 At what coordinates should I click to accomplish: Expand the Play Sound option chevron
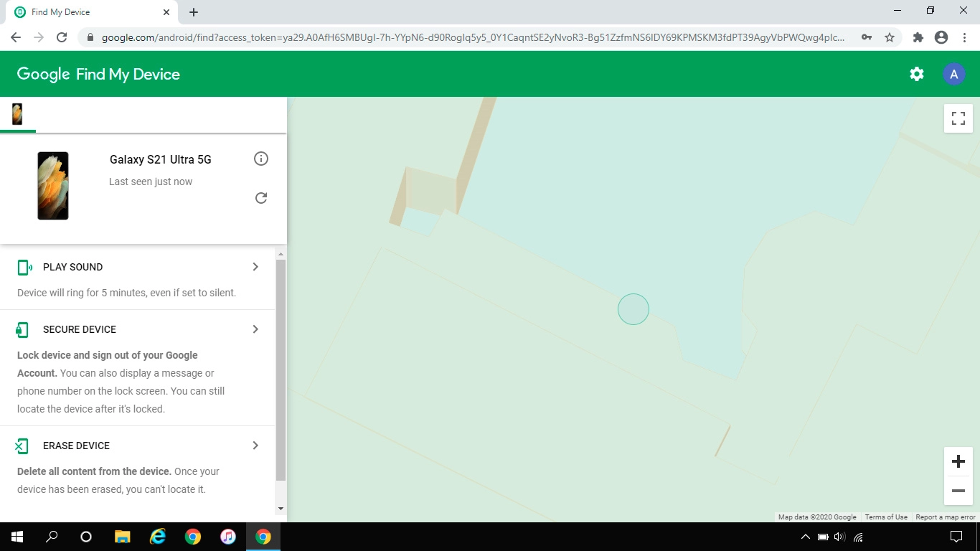255,267
